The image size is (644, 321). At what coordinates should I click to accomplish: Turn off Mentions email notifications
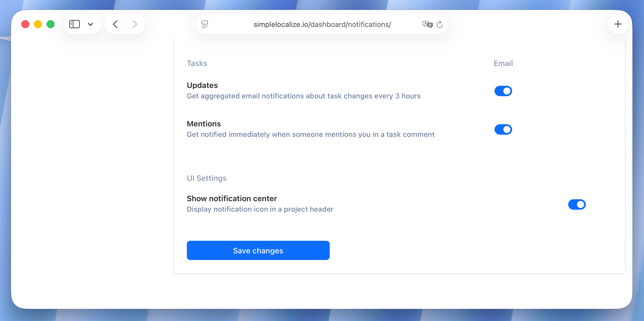coord(503,129)
